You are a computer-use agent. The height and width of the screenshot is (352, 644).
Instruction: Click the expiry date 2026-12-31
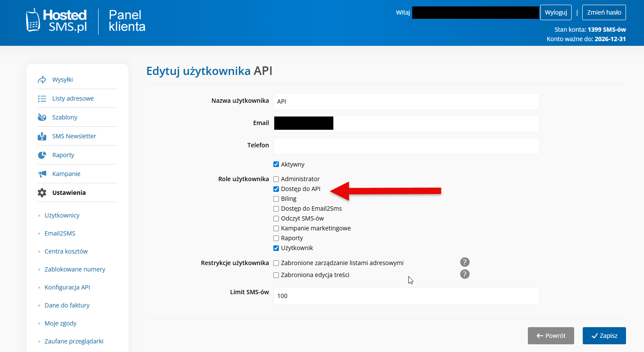click(610, 39)
